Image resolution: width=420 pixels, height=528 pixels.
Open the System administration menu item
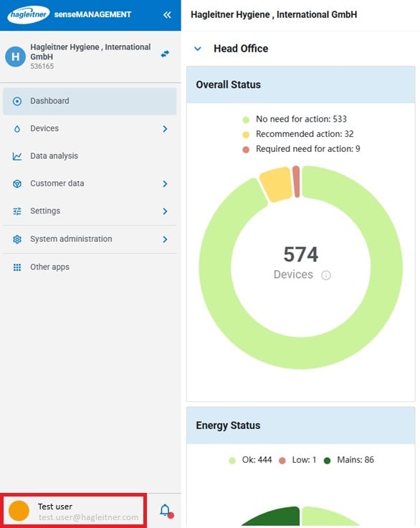tap(90, 239)
